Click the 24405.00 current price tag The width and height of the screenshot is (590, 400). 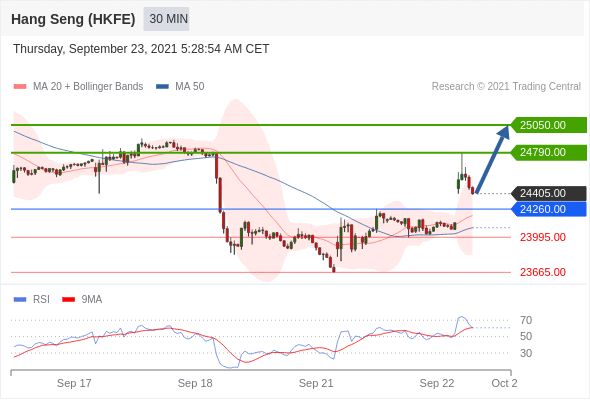pyautogui.click(x=549, y=193)
